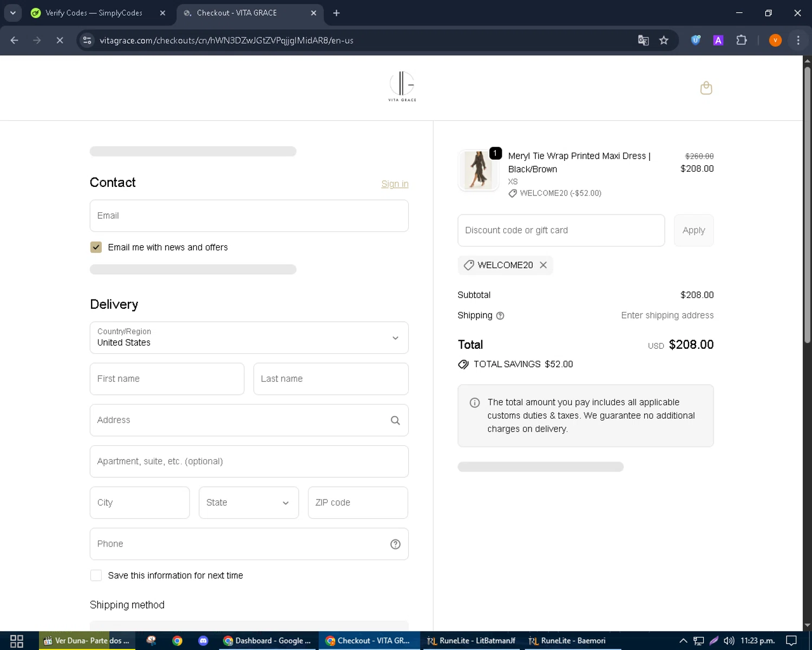Click the Apartment, suite optional field
Screen dimensions: 812x650
pyautogui.click(x=249, y=461)
